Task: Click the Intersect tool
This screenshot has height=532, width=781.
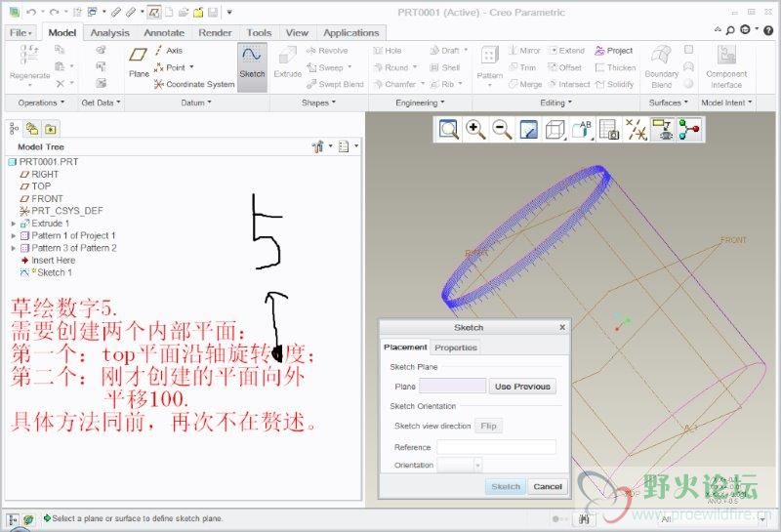Action: [569, 84]
